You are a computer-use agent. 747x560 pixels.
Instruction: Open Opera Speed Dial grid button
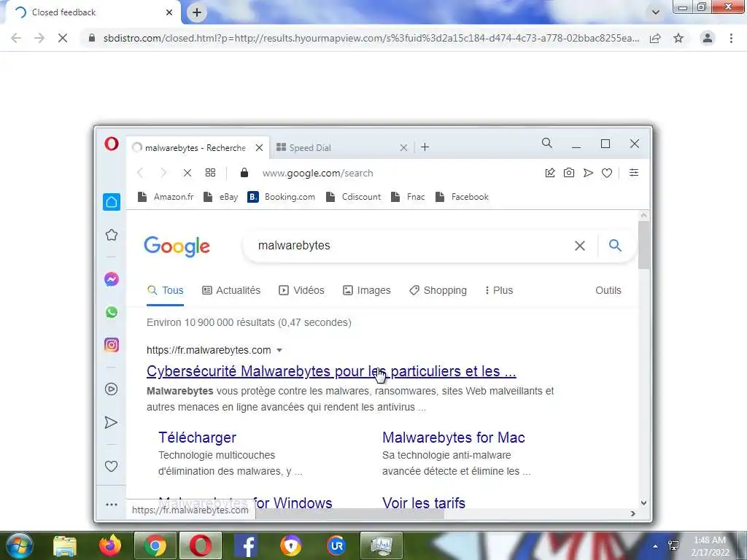(210, 173)
